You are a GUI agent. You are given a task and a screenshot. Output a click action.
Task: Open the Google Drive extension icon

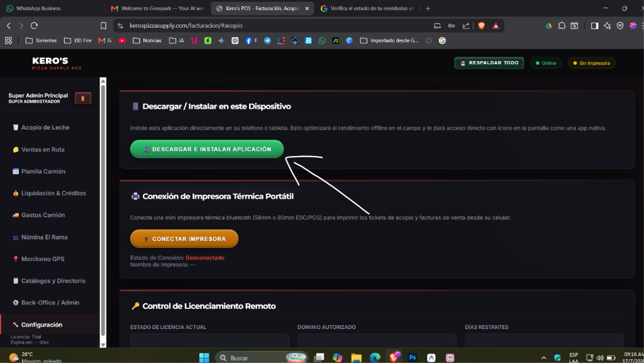pos(548,25)
